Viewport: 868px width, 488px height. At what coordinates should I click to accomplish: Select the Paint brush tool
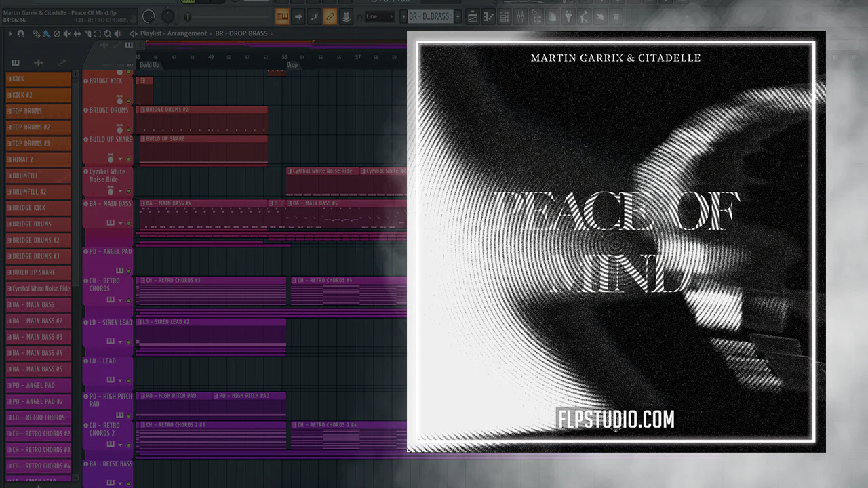tap(46, 33)
